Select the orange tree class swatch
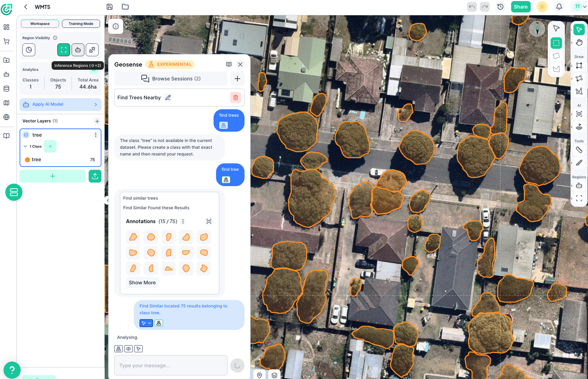This screenshot has width=588, height=379. click(27, 160)
